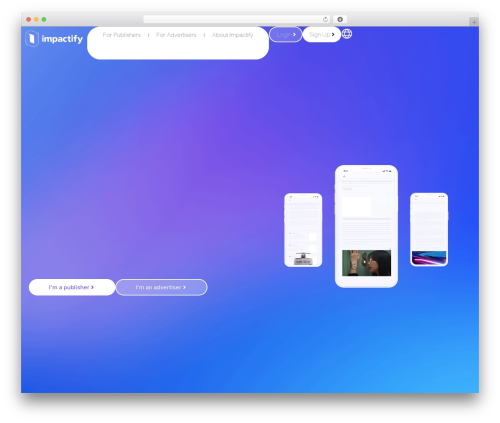Viewport: 500px width, 423px height.
Task: Open the For Publishers menu
Action: 122,35
